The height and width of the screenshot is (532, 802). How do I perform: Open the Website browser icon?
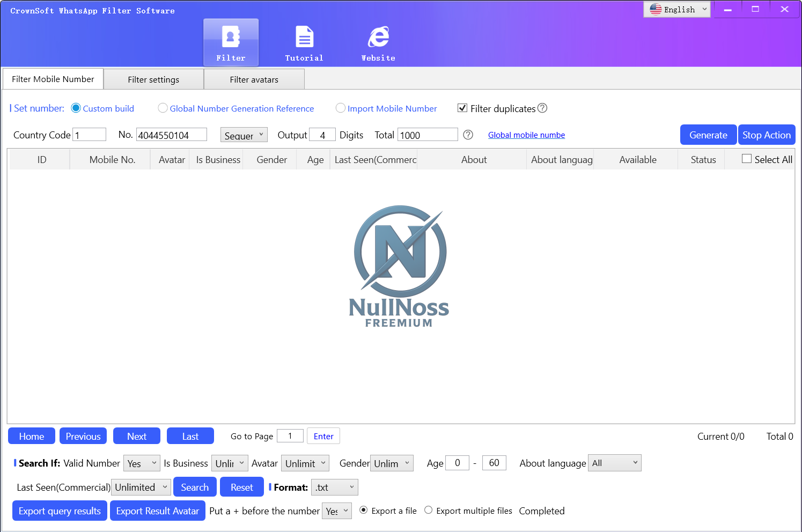coord(378,38)
